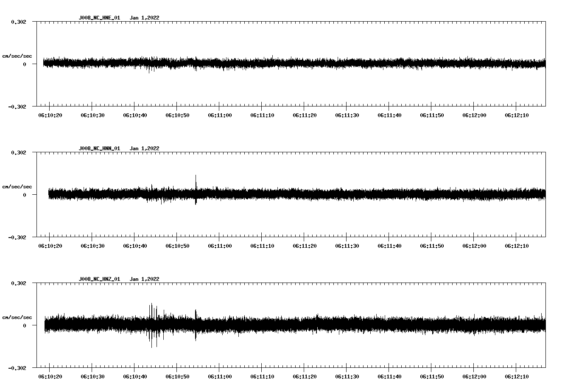Select the 06:11:00 tick label on HNE plot

[x=220, y=115]
